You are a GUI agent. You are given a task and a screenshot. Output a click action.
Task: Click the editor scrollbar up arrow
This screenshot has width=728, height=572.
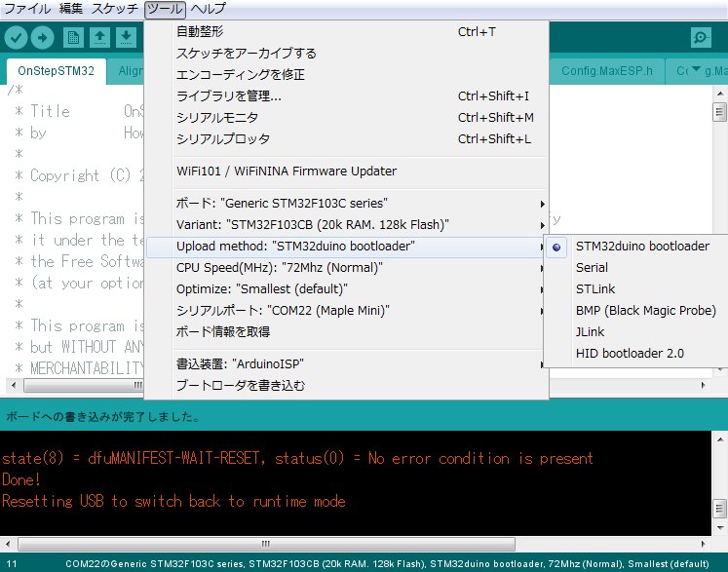[x=719, y=94]
